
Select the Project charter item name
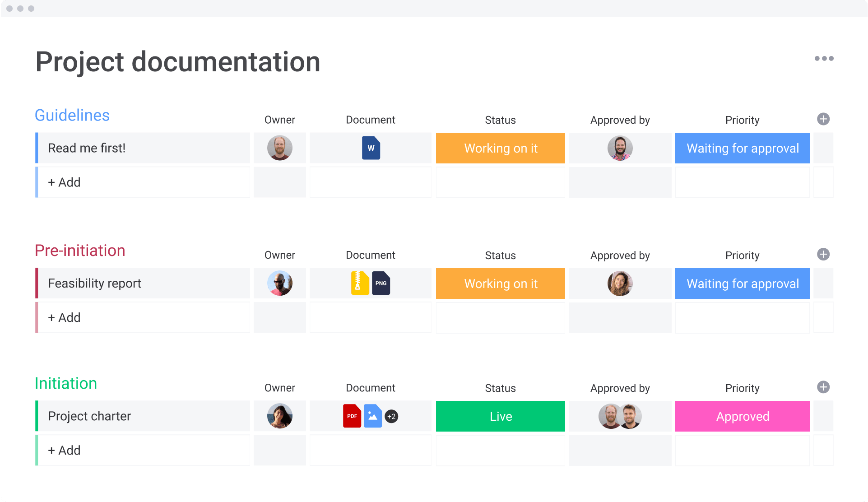click(x=89, y=416)
